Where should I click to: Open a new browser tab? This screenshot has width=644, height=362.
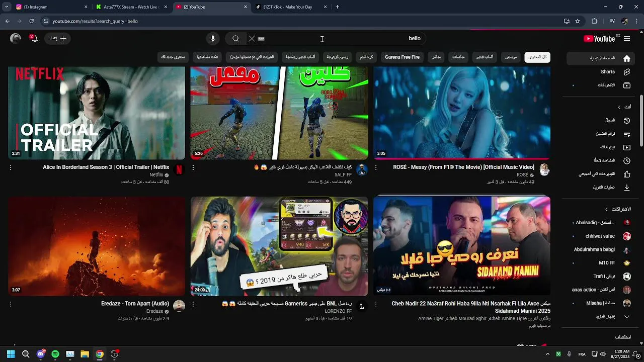point(337,7)
